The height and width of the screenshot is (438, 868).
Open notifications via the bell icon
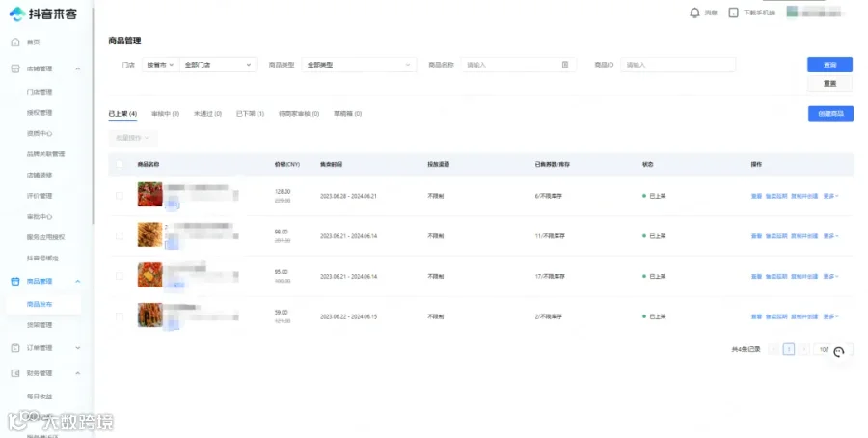(694, 13)
